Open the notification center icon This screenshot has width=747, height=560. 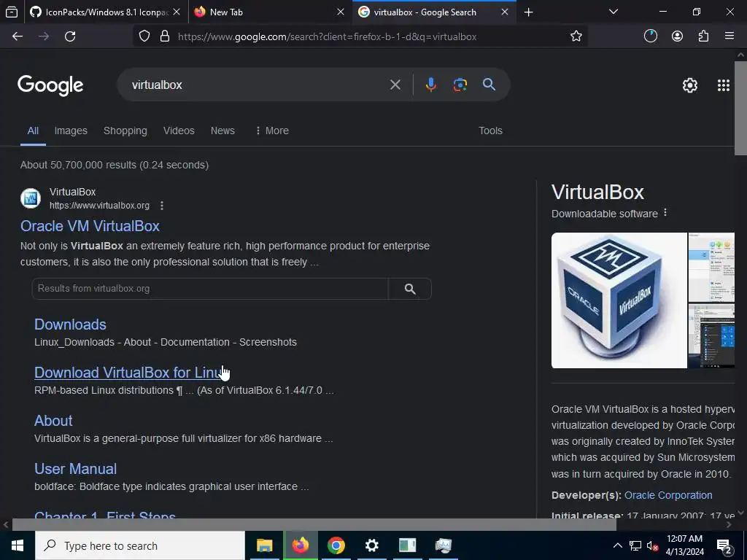pyautogui.click(x=724, y=546)
